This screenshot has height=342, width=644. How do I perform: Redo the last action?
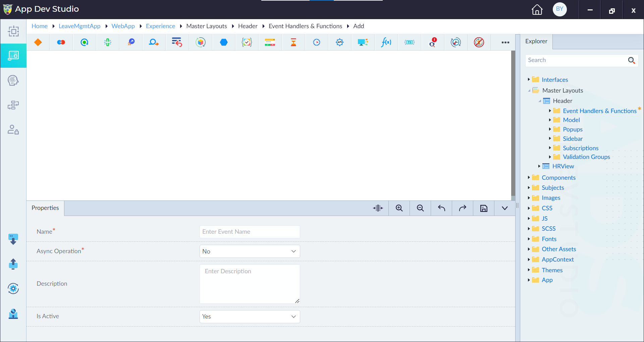click(x=463, y=208)
